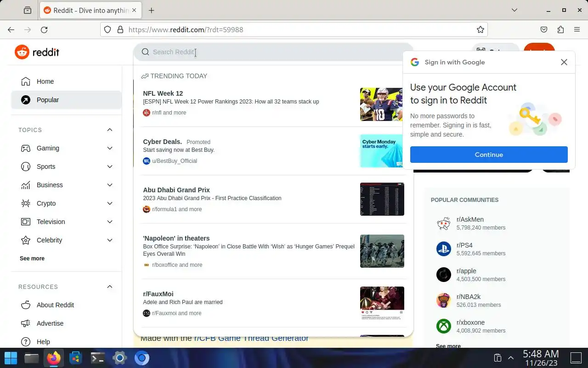Screen dimensions: 588x368
Task: Bookmark this page with the star
Action: coord(481,29)
